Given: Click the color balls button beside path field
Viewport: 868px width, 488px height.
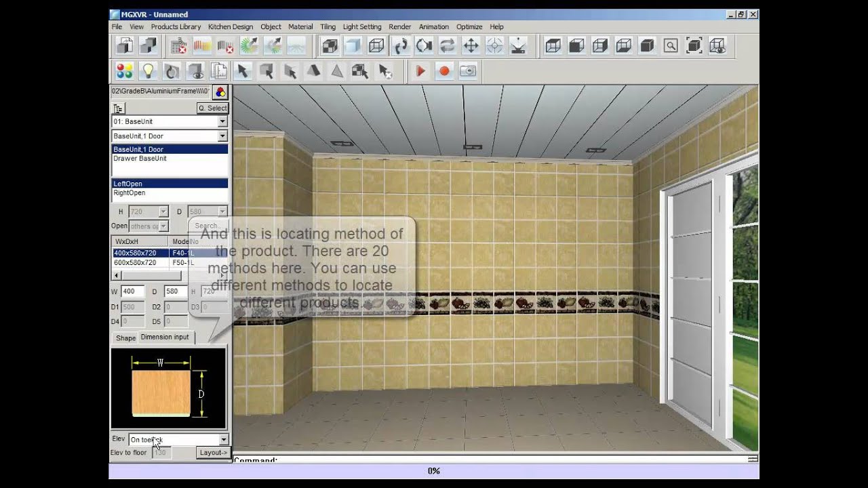Looking at the screenshot, I should tap(220, 92).
